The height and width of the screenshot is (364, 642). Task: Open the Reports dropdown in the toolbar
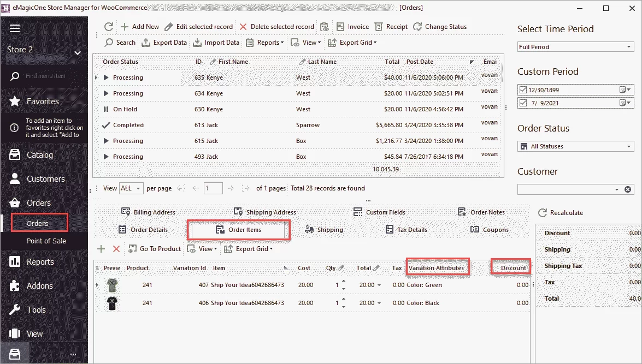[x=264, y=42]
